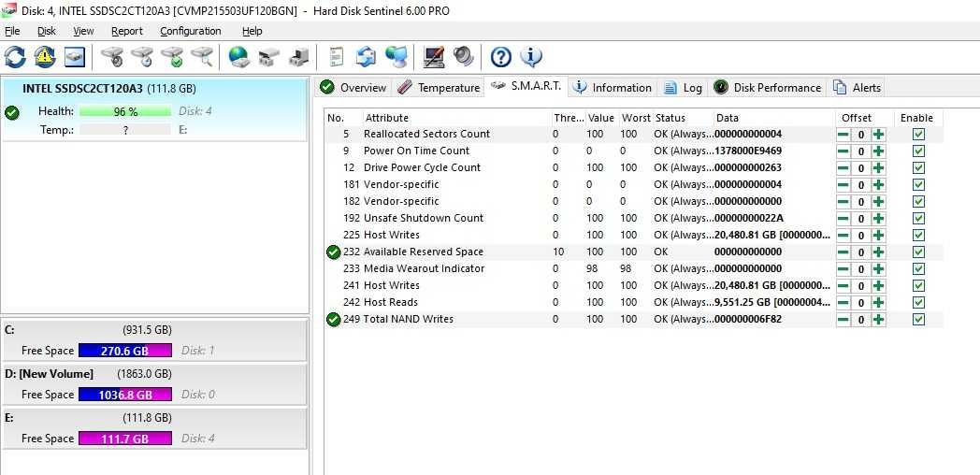Decrease offset for Unsafe Shutdown Count
Viewport: 980px width, 475px height.
click(843, 219)
